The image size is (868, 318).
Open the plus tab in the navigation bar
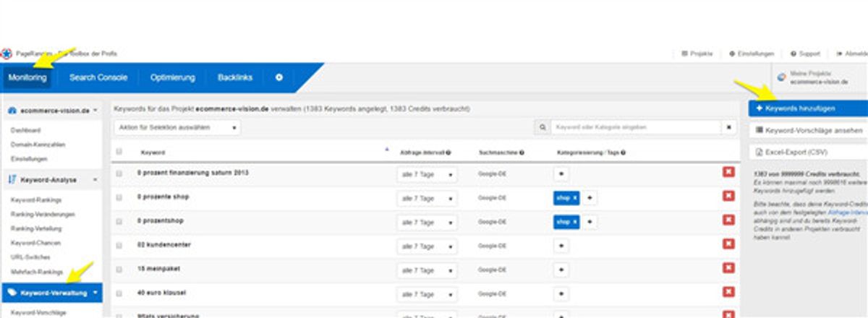[x=279, y=77]
